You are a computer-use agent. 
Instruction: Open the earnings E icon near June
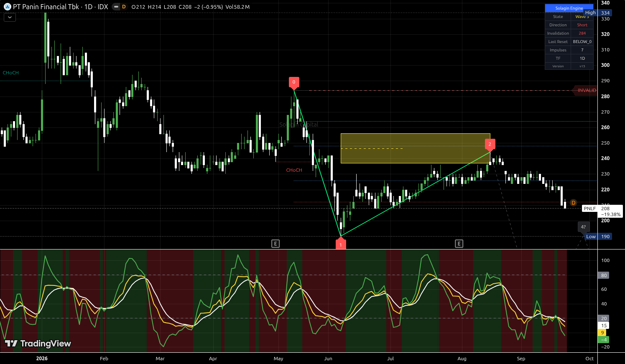click(275, 244)
